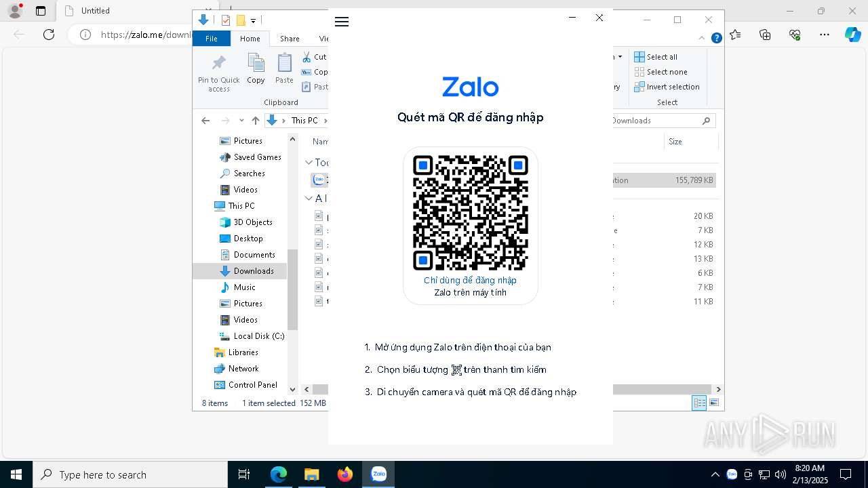Select Saved Games in navigation pane
The width and height of the screenshot is (868, 488).
pyautogui.click(x=257, y=157)
